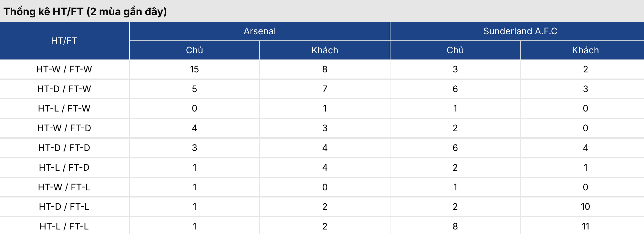The width and height of the screenshot is (644, 234).
Task: Select the HT-W / FT-D row label
Action: click(x=64, y=128)
